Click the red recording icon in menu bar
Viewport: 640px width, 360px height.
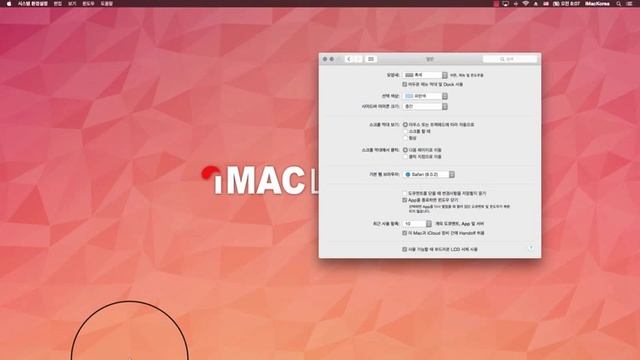coord(496,4)
